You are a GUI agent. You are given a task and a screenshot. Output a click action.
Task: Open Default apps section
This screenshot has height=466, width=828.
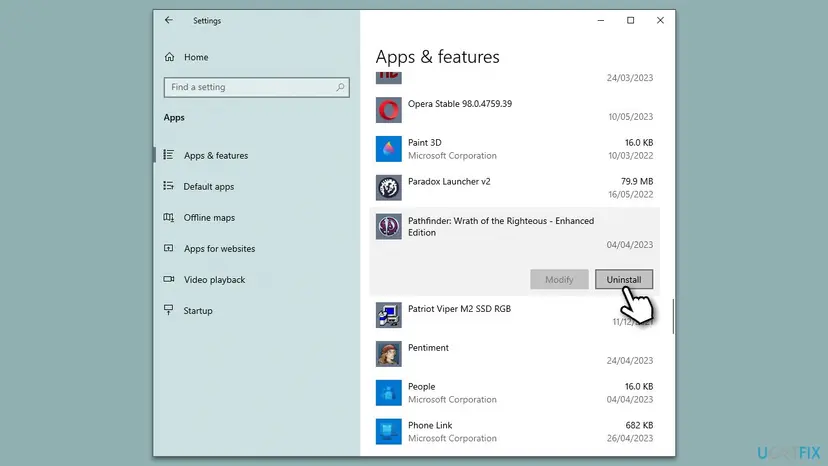(209, 187)
